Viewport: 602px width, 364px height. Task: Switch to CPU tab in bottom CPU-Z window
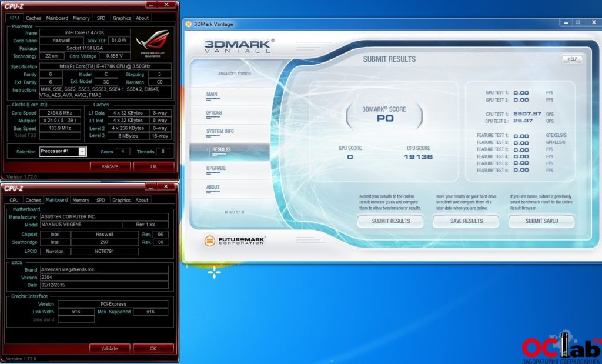[14, 200]
